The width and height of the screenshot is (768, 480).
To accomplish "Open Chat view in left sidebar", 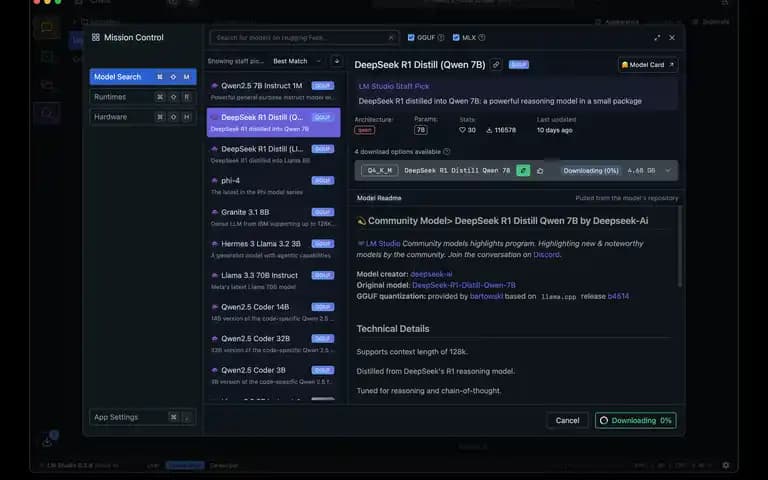I will (x=47, y=27).
